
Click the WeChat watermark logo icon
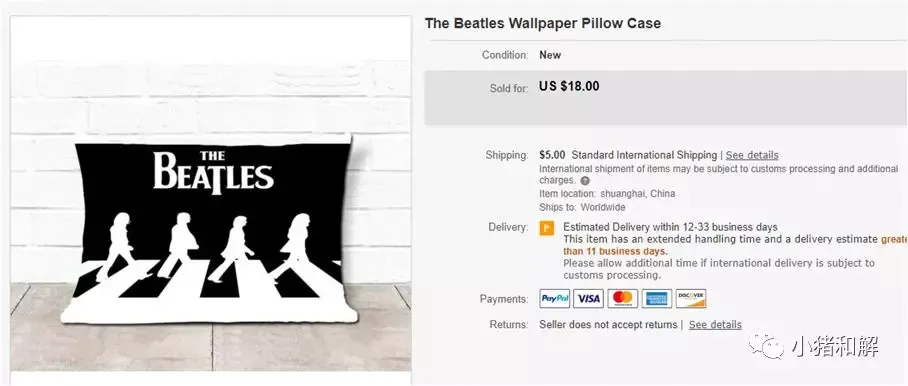767,347
